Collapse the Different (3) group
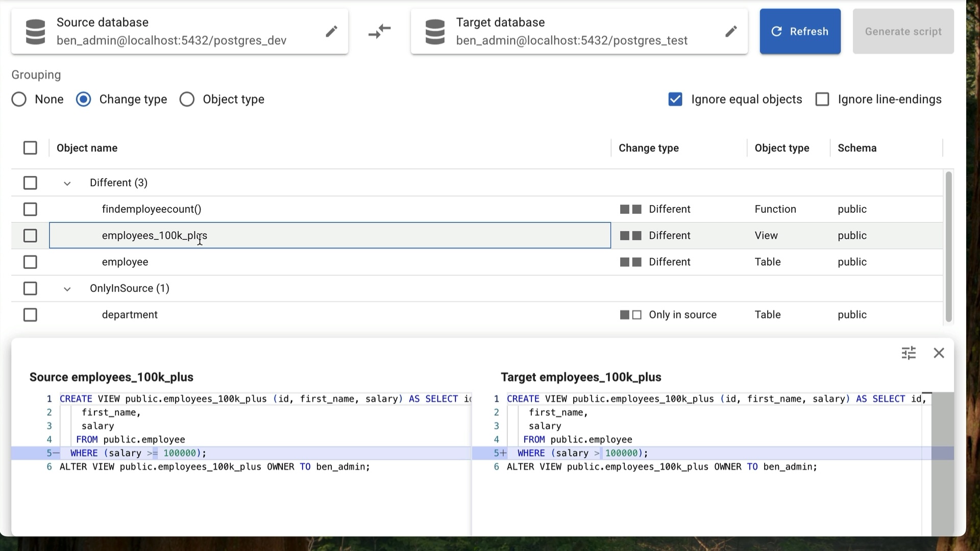The image size is (980, 551). (x=67, y=183)
